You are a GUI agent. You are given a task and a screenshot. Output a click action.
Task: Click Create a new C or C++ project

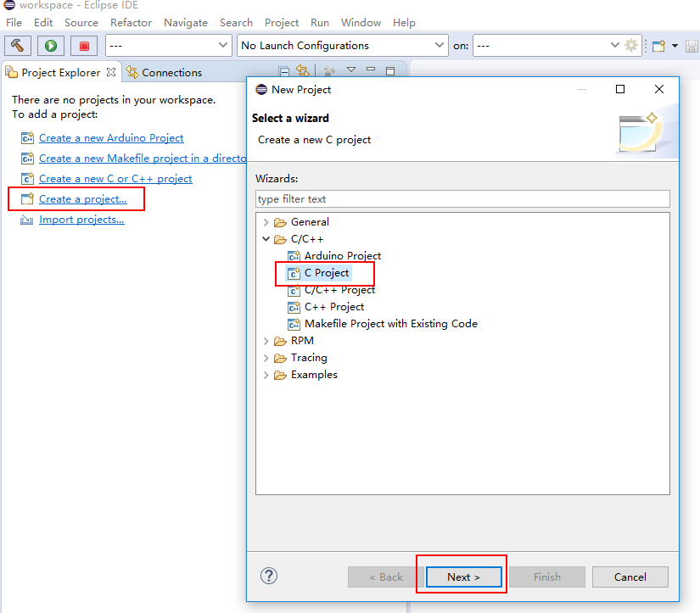[115, 179]
